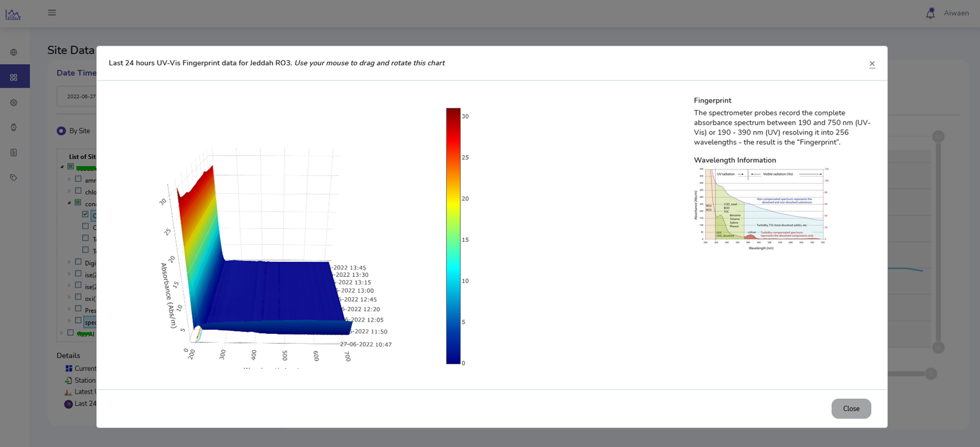Click the Site Data page heading

71,50
